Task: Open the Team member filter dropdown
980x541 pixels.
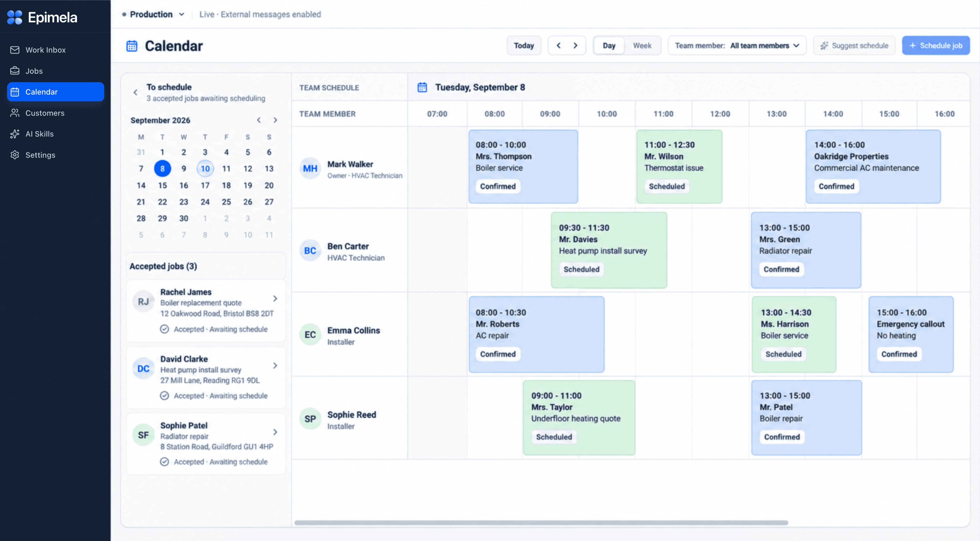Action: click(737, 46)
